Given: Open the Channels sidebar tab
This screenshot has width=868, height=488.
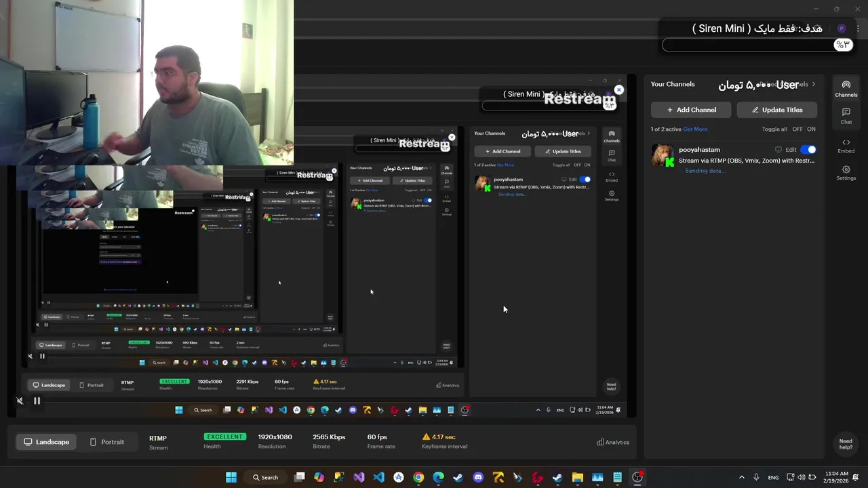Looking at the screenshot, I should click(x=846, y=89).
